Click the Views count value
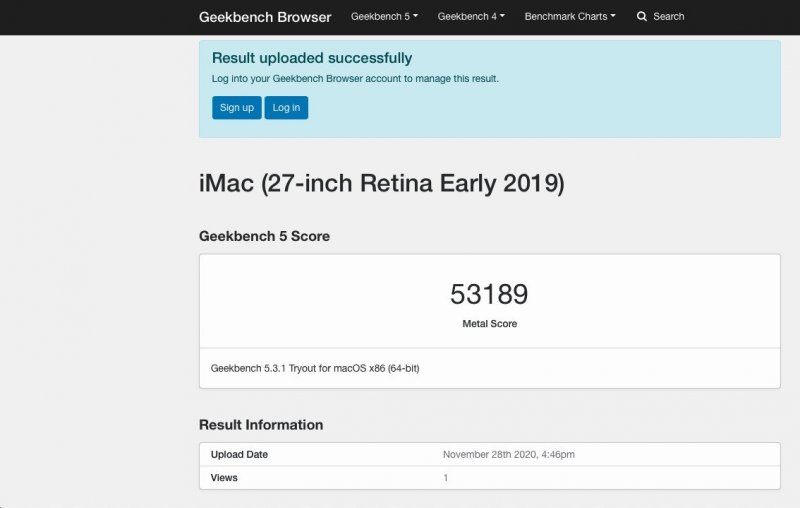The width and height of the screenshot is (800, 508). pyautogui.click(x=446, y=478)
